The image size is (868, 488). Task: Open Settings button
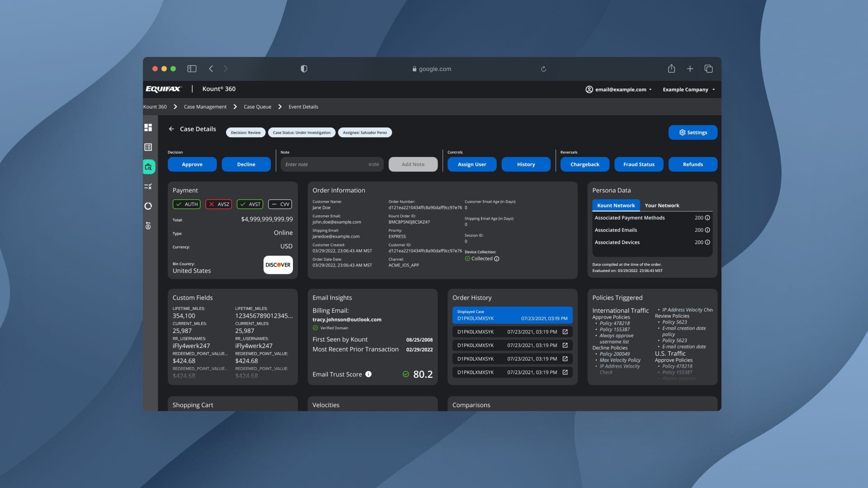[x=693, y=132]
